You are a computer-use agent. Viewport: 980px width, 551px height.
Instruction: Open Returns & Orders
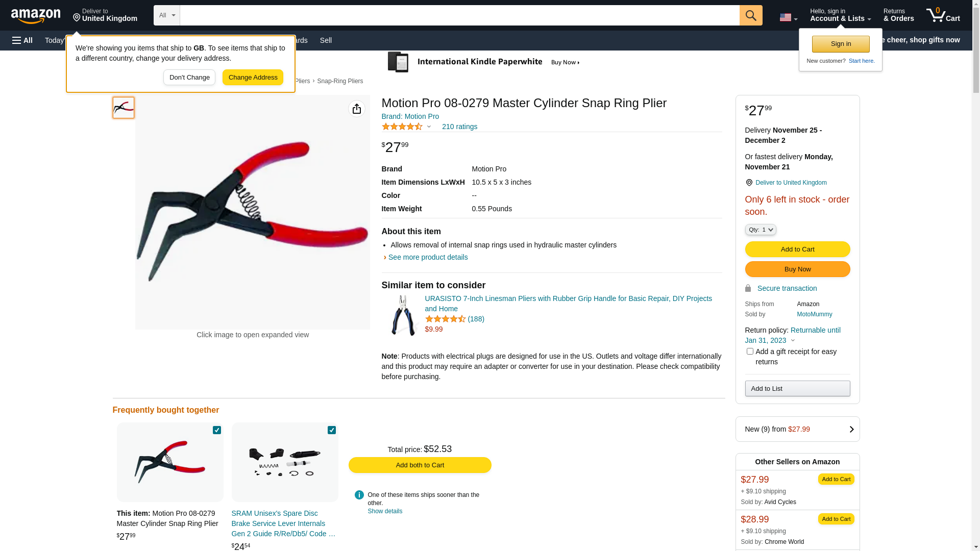[898, 15]
